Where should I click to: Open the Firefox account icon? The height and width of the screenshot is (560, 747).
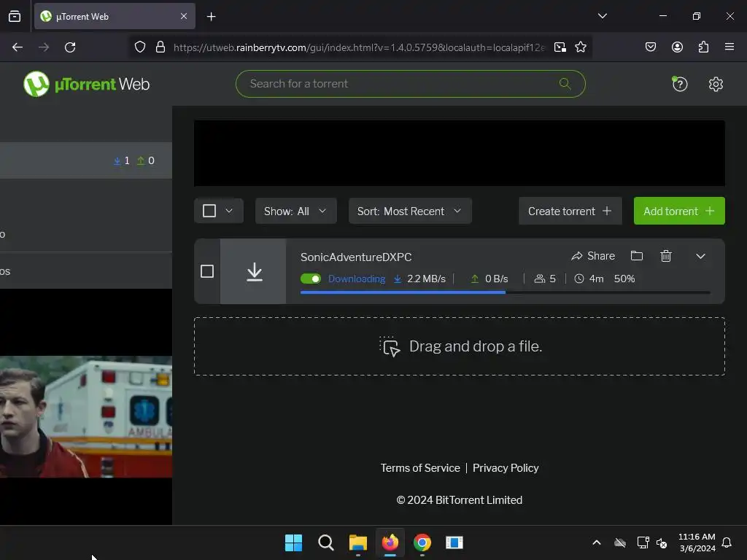[677, 47]
